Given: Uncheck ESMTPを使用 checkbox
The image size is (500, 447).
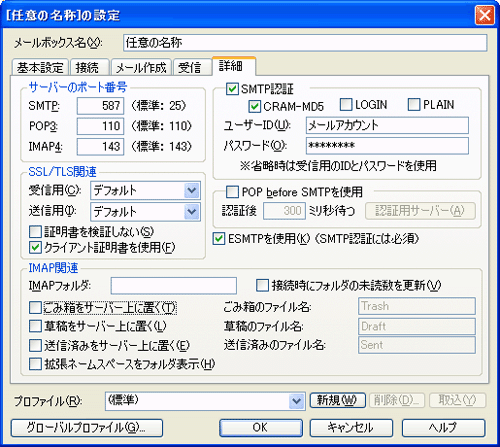Looking at the screenshot, I should pos(219,239).
